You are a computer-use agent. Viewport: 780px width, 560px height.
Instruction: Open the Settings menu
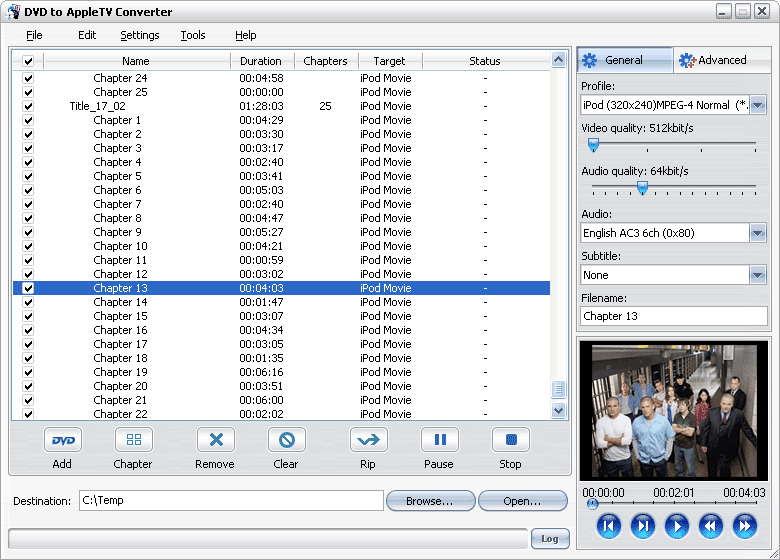pos(140,35)
